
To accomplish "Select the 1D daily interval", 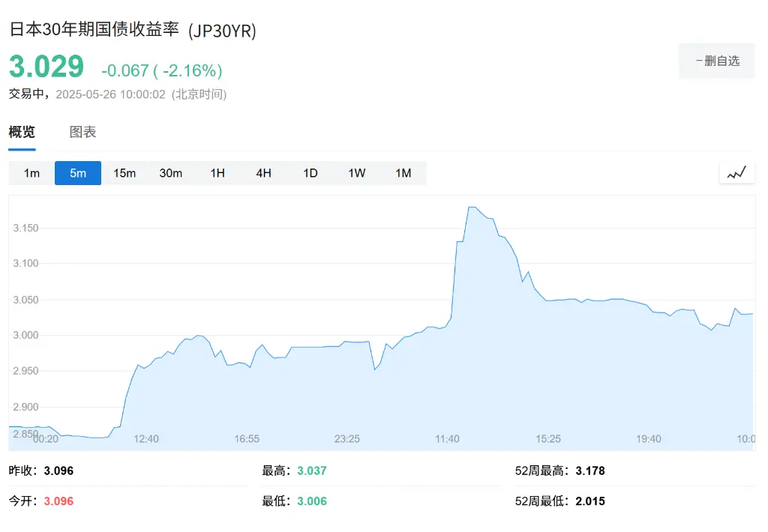I will click(x=310, y=173).
